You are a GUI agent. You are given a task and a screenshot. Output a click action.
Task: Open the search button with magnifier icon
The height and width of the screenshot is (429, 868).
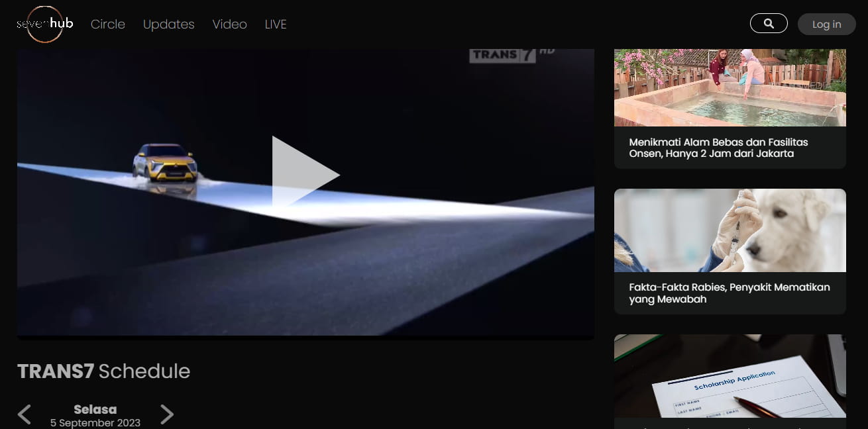[x=769, y=23]
